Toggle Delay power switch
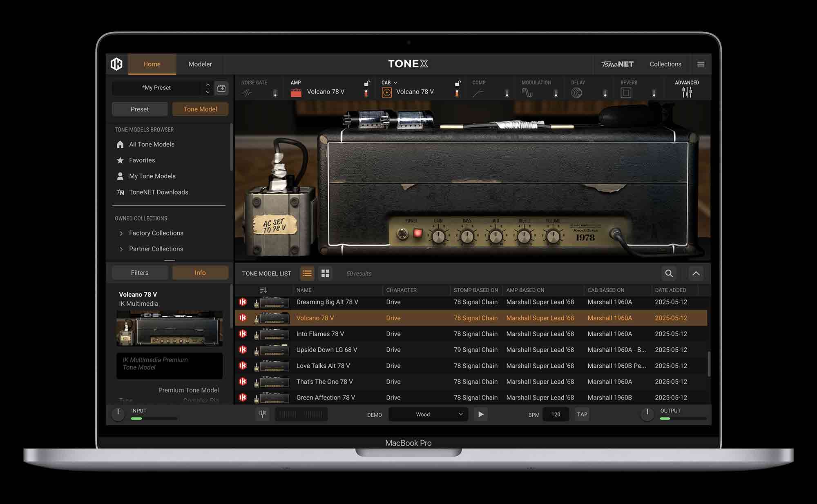This screenshot has width=817, height=504. [605, 93]
